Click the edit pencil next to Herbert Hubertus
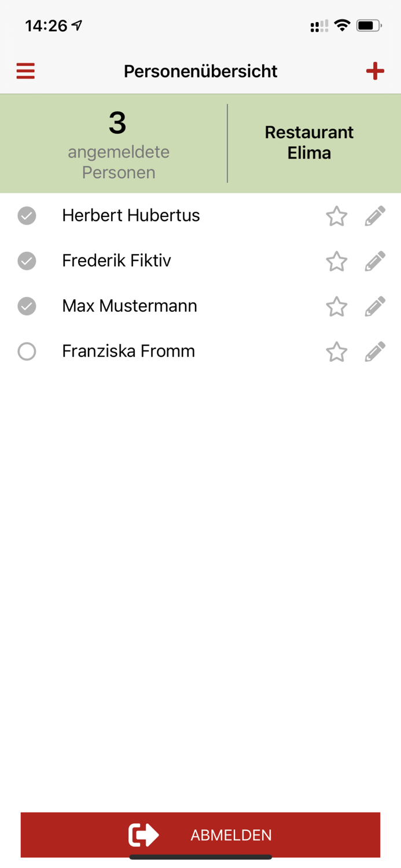 tap(374, 215)
